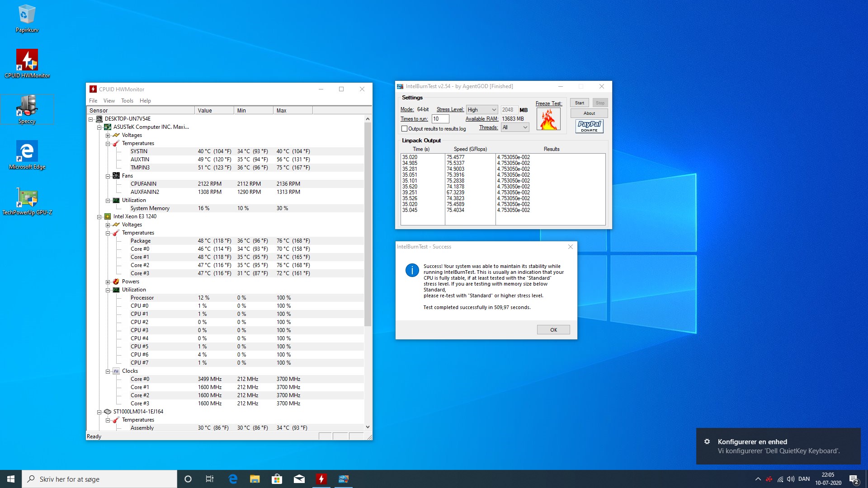Screen dimensions: 868x488
Task: Open the File menu in HWMonitor
Action: [x=93, y=101]
